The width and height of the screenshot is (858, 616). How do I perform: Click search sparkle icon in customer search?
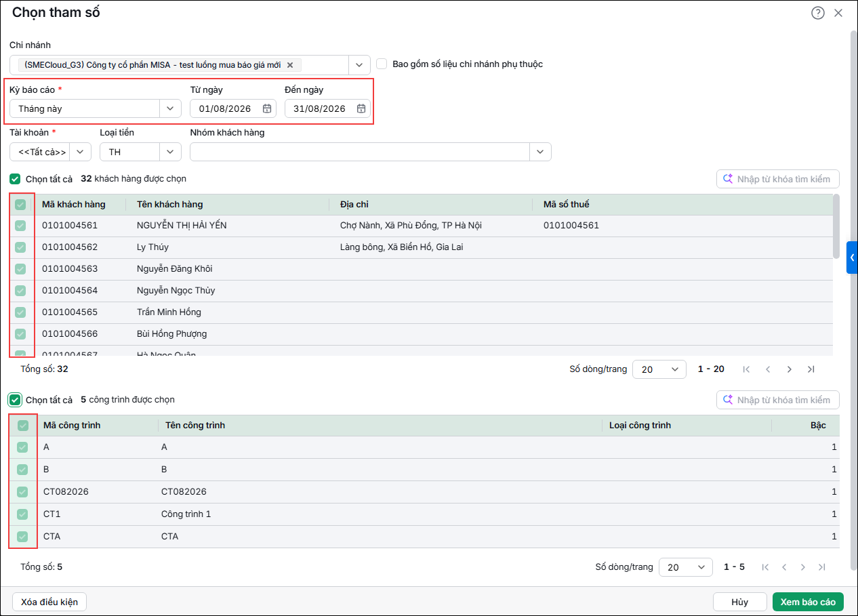tap(729, 179)
